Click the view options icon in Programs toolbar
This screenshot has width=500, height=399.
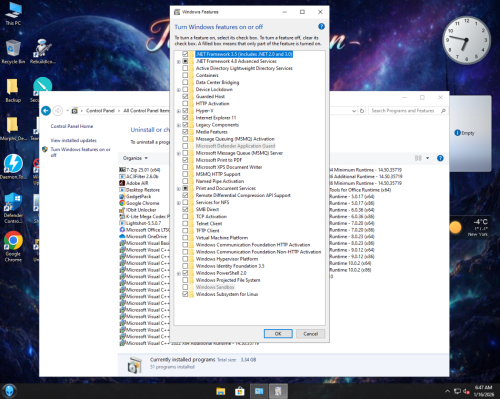tap(418, 158)
